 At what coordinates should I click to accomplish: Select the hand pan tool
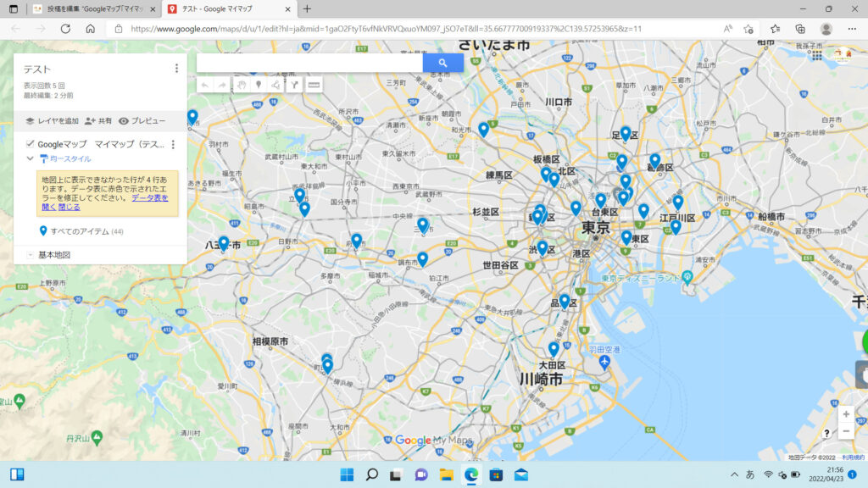coord(241,85)
